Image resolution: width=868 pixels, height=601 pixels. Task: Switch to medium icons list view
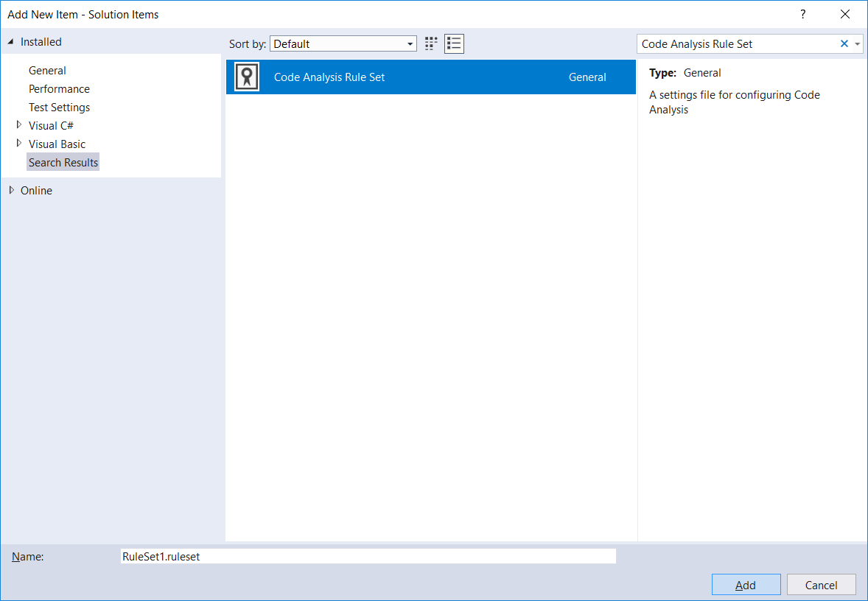point(454,43)
